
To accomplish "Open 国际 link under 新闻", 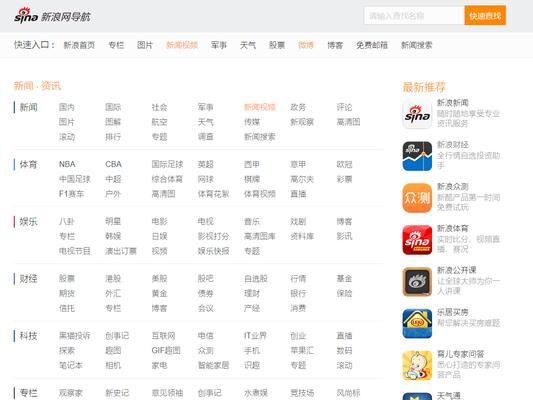I will coord(113,107).
